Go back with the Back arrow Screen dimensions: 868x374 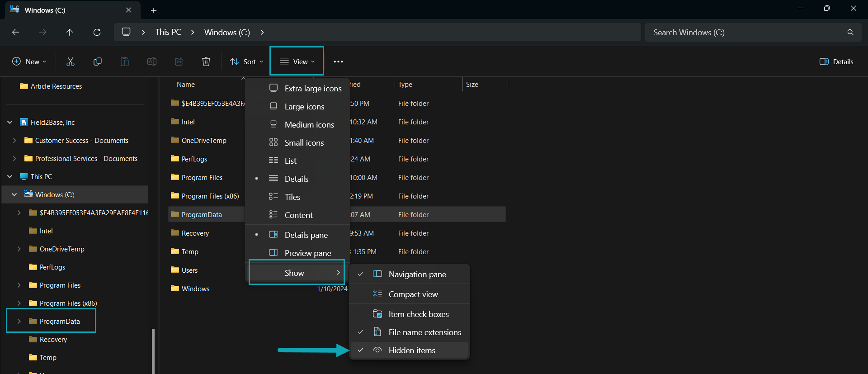(x=15, y=32)
